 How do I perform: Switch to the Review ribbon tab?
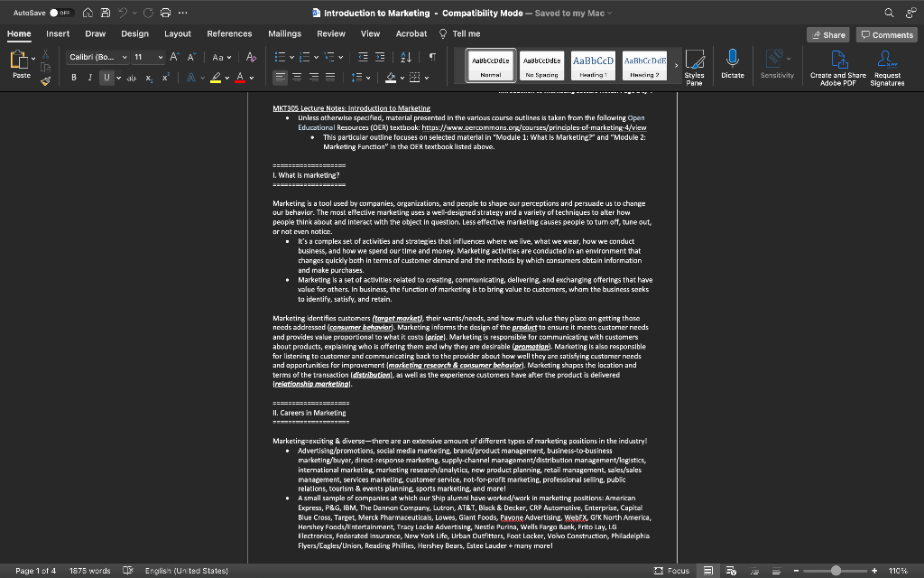pyautogui.click(x=331, y=33)
